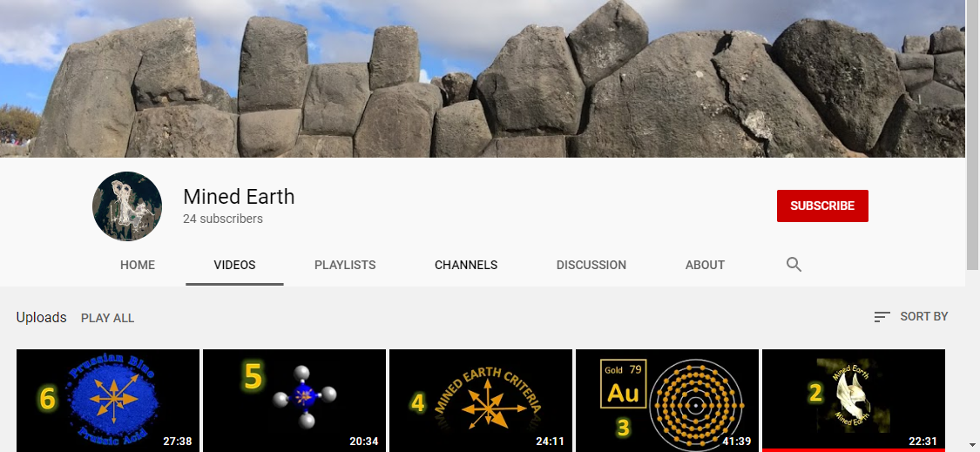Open the channel search magnifier icon
The width and height of the screenshot is (980, 452).
click(794, 265)
